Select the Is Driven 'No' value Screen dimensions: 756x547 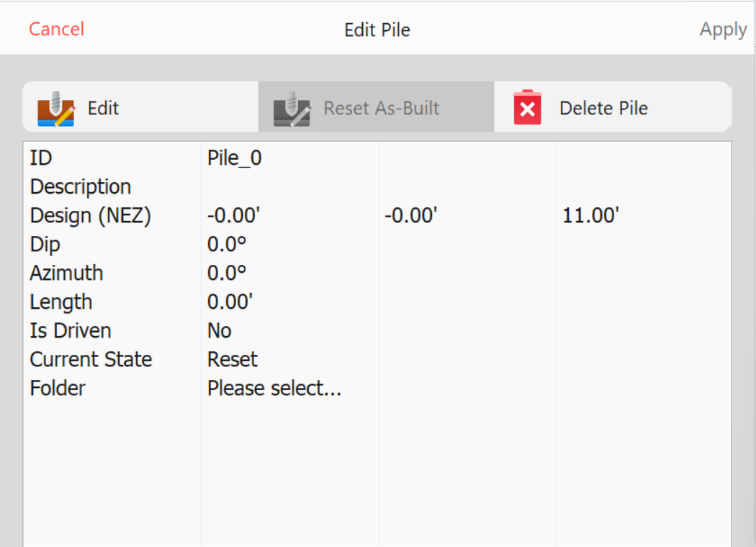(x=220, y=330)
